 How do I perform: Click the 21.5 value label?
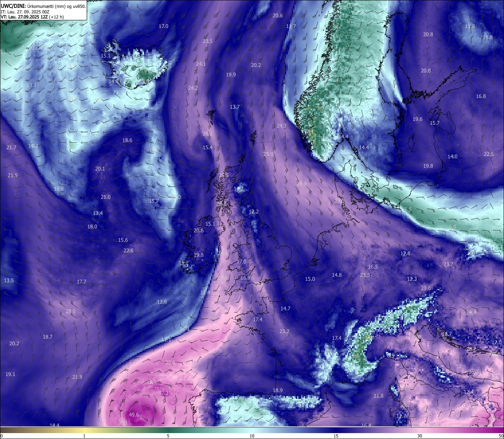click(x=13, y=175)
